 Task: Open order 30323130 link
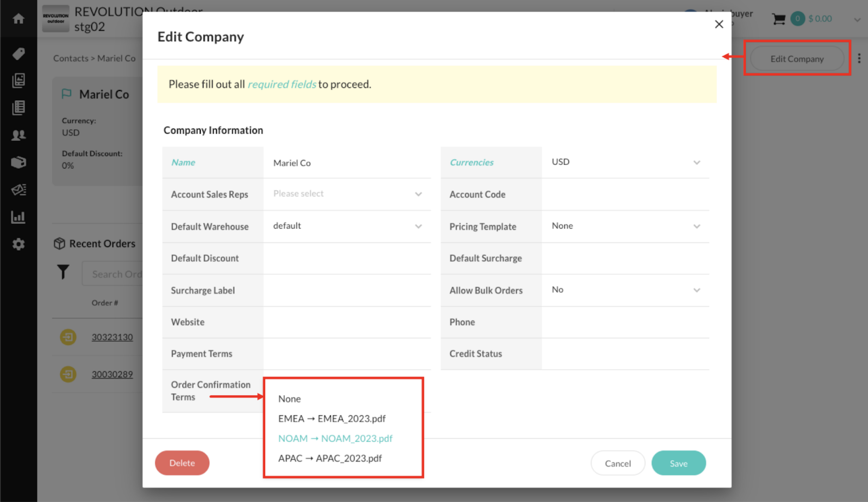[x=112, y=337]
